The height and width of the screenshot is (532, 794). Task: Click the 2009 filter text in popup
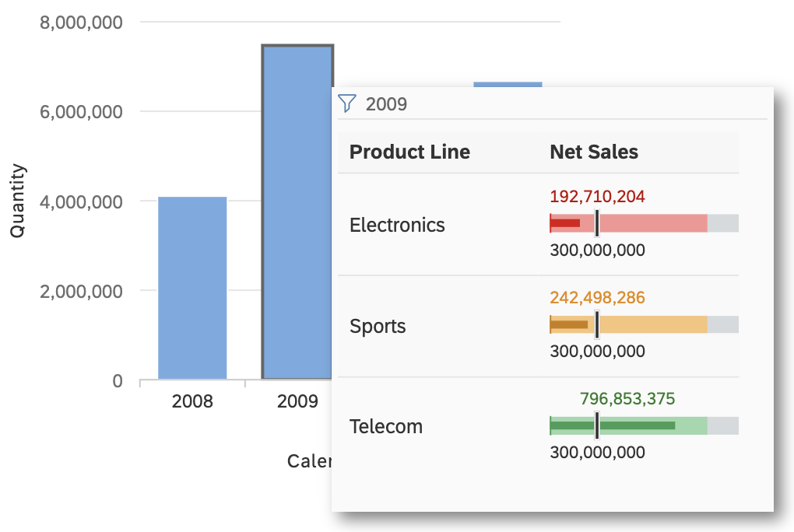[x=386, y=104]
